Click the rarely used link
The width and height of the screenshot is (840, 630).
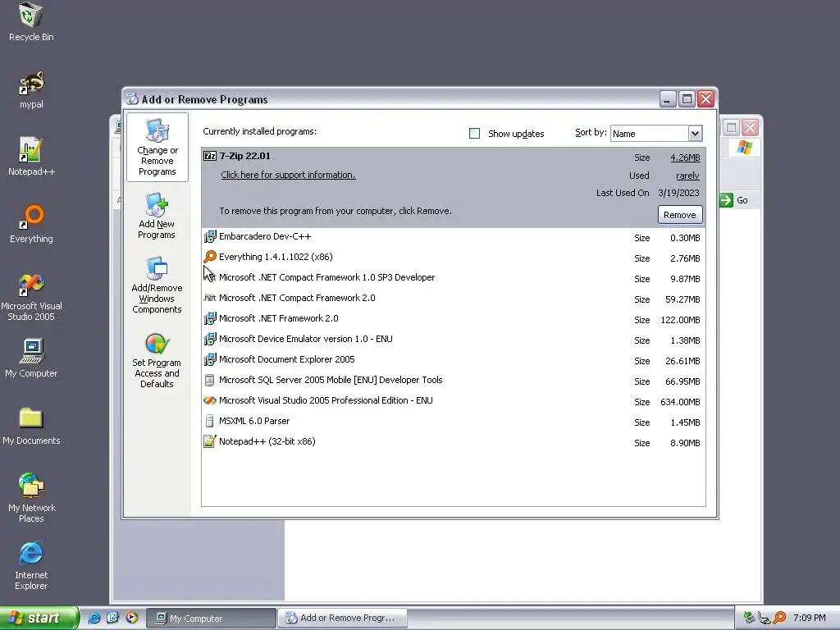click(687, 176)
